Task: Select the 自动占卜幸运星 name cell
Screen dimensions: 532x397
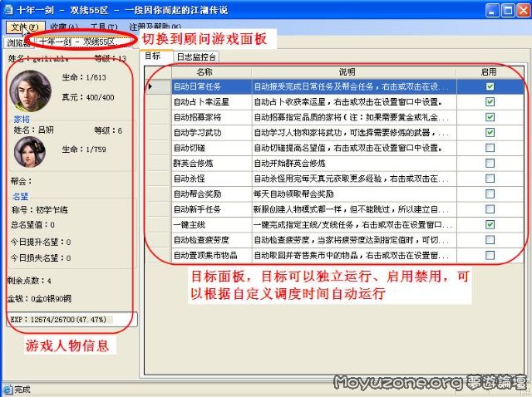Action: (211, 101)
